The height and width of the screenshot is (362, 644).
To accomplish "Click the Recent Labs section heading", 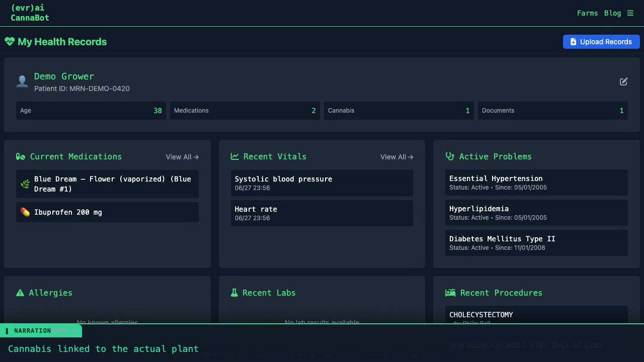I will tap(269, 293).
